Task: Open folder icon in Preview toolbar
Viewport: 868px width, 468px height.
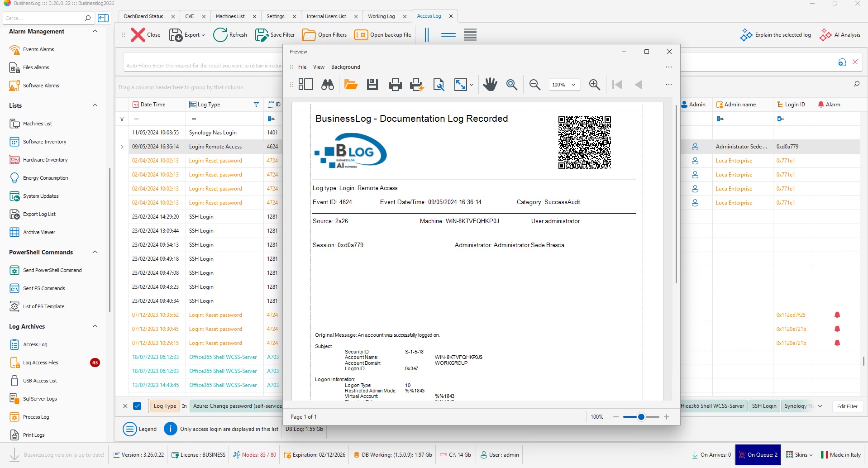Action: coord(351,85)
